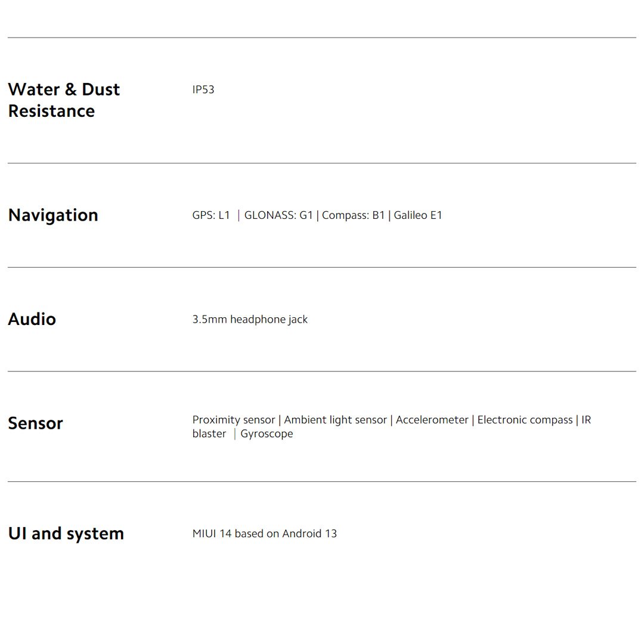Click the GPS: L1 entry
The width and height of the screenshot is (644, 644).
click(x=211, y=216)
